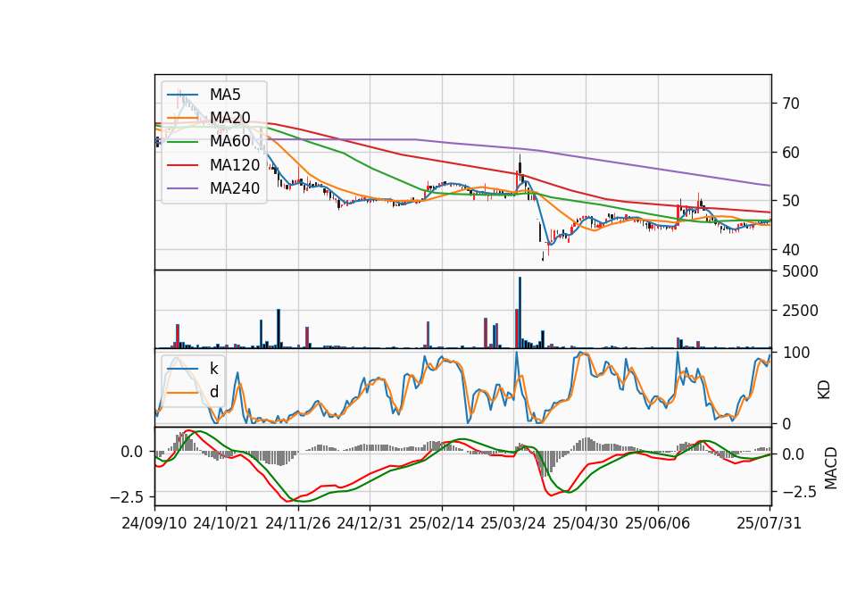Click the d legend entry in KD panel

click(214, 391)
